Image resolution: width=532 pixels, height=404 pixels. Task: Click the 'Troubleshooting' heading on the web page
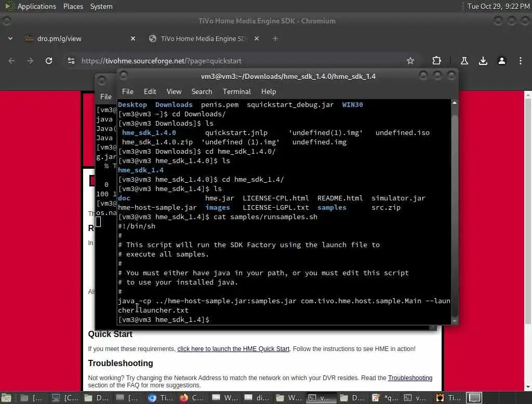pyautogui.click(x=121, y=363)
